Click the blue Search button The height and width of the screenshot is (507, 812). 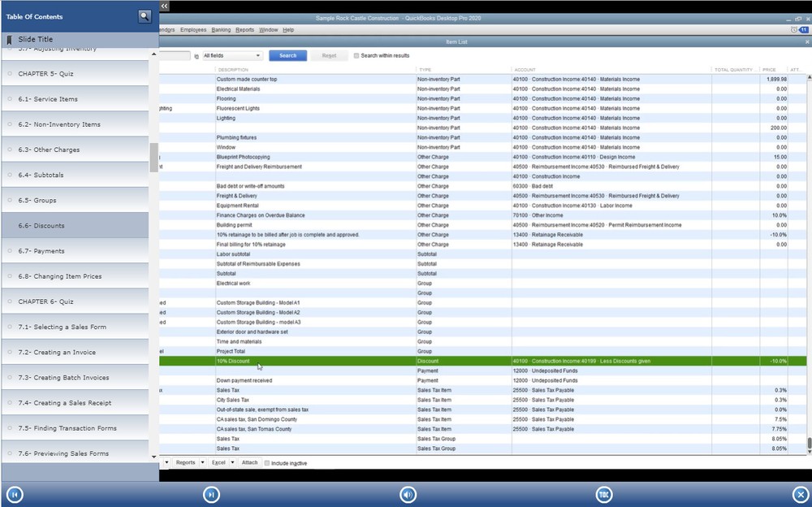288,55
